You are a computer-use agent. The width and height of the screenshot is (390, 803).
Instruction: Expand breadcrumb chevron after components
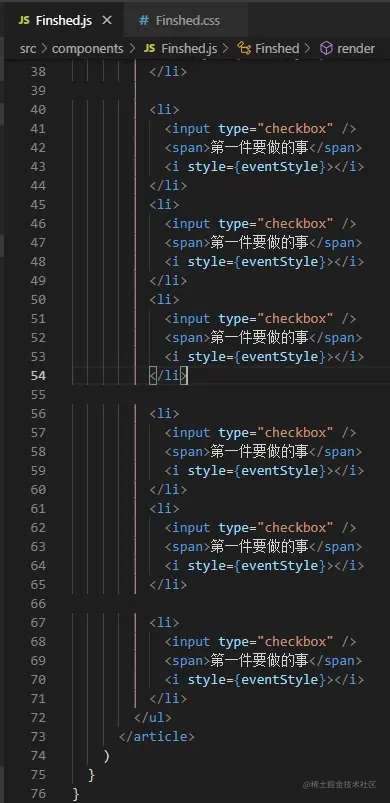(x=133, y=49)
